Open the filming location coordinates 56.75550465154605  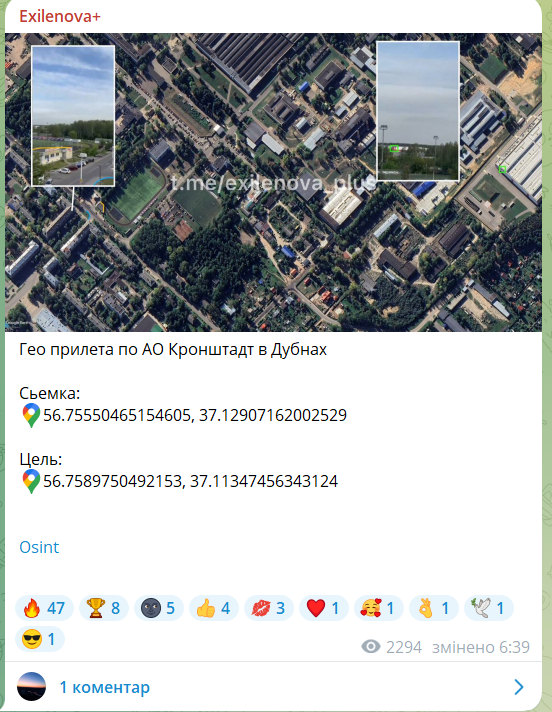195,415
